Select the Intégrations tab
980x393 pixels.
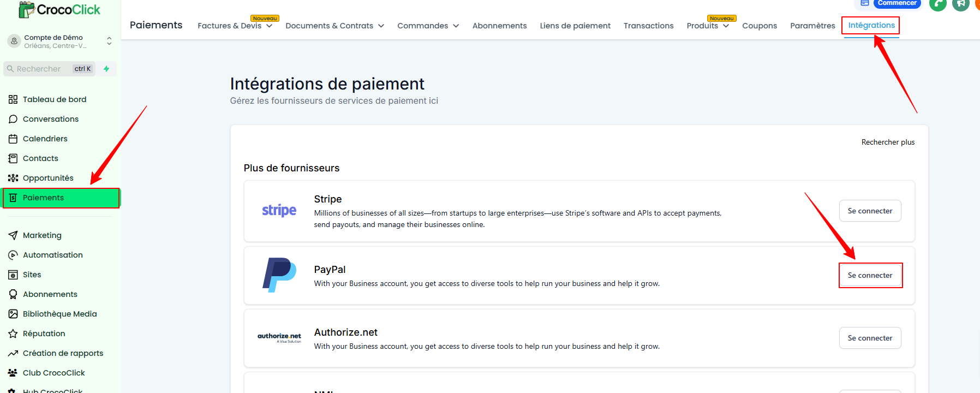click(x=871, y=25)
